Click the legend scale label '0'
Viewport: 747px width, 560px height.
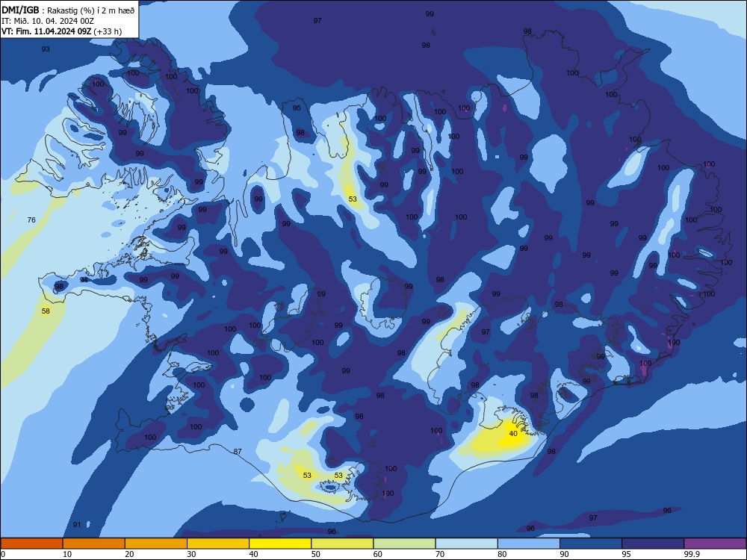[3, 554]
